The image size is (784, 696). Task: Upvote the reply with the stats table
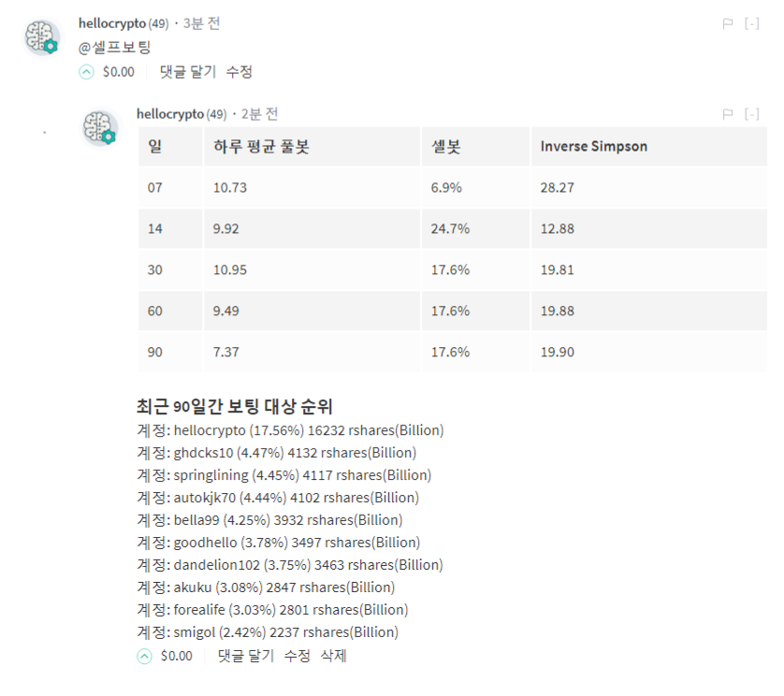(144, 656)
